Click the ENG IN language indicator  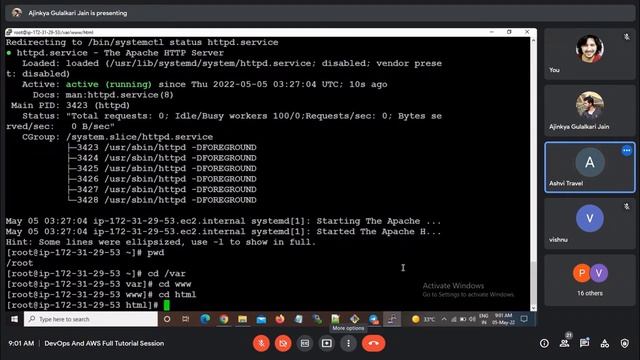click(x=484, y=319)
